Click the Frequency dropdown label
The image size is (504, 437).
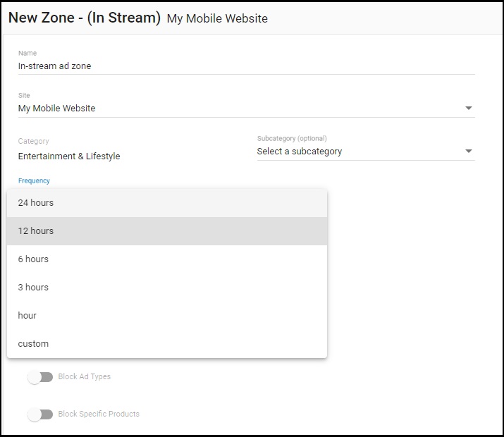coord(34,180)
